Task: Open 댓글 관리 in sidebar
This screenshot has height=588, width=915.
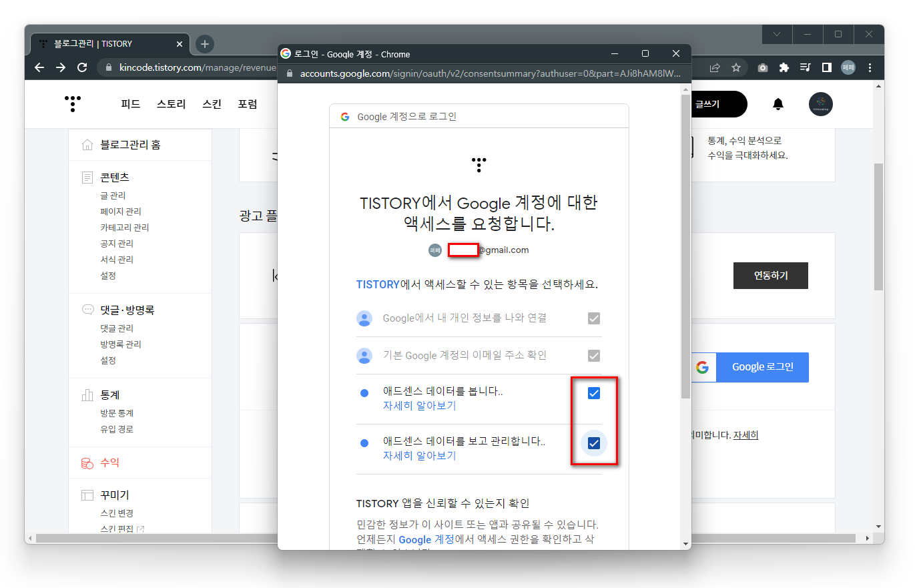Action: click(117, 328)
